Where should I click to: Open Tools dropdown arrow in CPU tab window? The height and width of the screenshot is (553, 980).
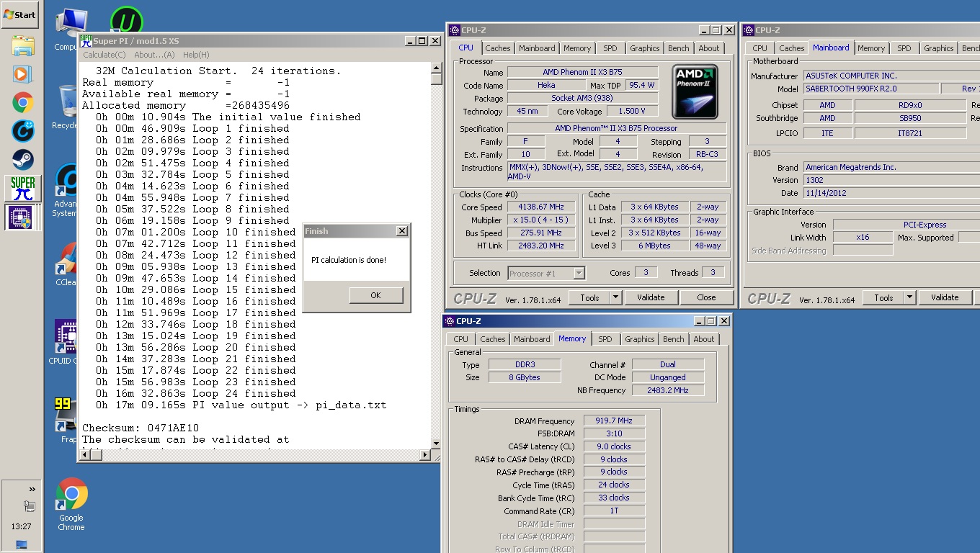coord(616,297)
